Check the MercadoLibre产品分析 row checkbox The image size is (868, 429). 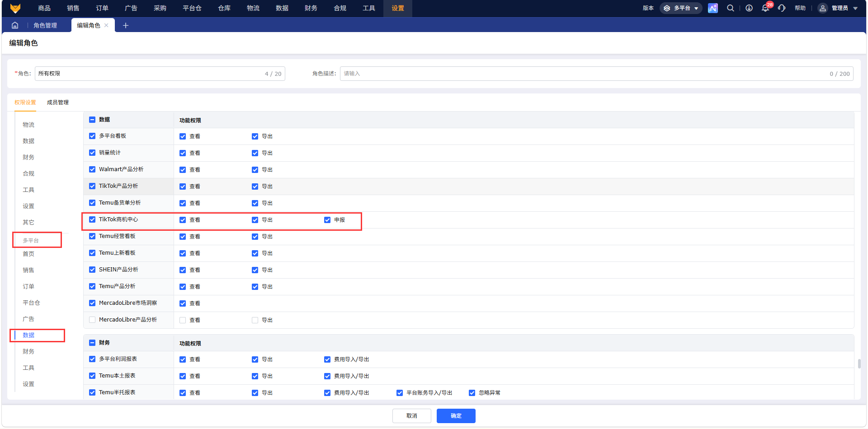(x=92, y=320)
